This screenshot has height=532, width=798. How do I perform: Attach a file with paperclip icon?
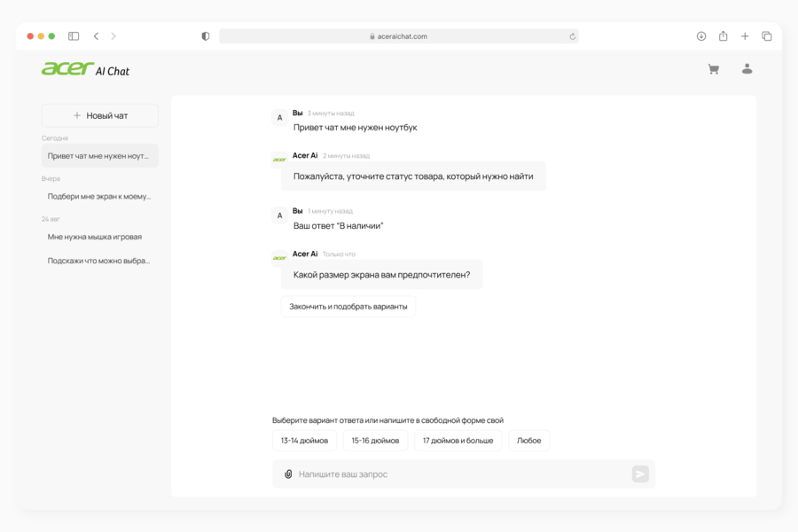(288, 474)
